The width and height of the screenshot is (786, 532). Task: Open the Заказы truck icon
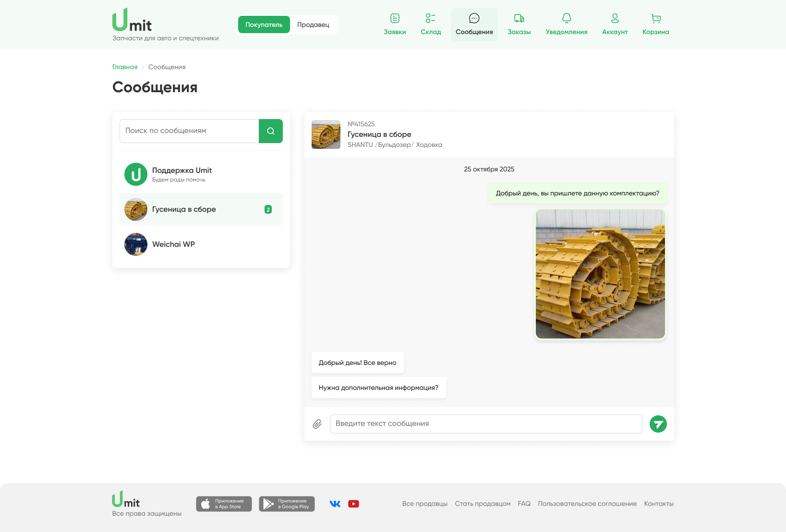[x=519, y=18]
